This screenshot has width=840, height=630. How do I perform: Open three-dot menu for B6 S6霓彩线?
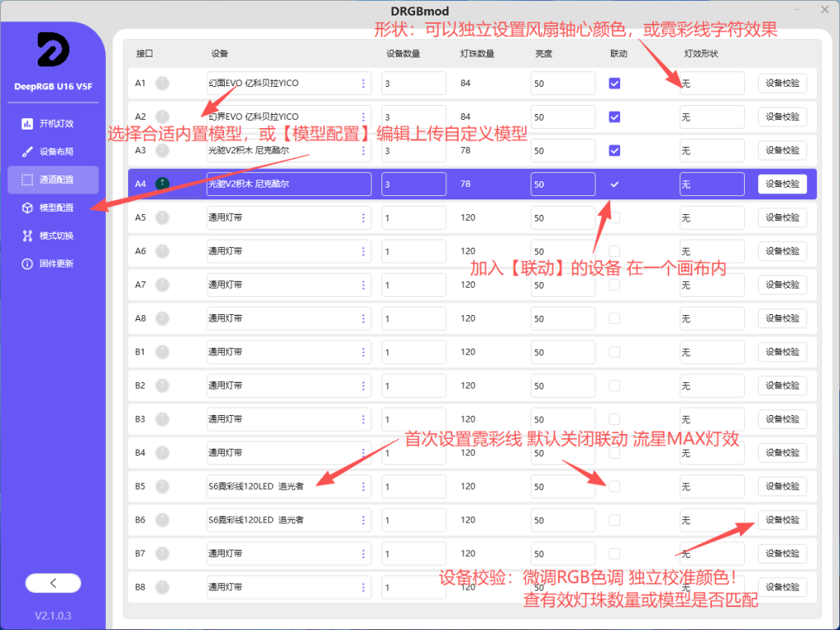363,520
